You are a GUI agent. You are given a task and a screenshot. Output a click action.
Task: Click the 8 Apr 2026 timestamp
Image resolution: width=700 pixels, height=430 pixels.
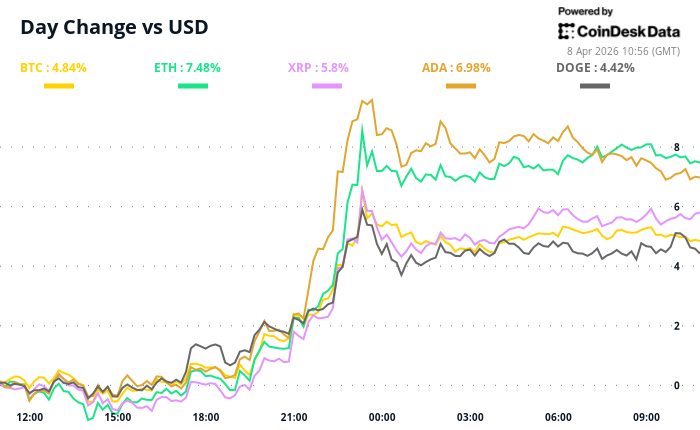(624, 51)
